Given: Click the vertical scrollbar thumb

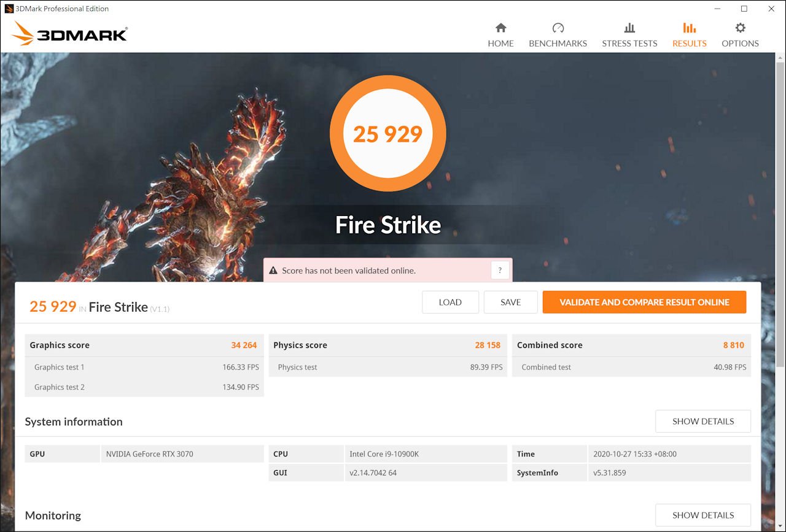Looking at the screenshot, I should coord(780,215).
